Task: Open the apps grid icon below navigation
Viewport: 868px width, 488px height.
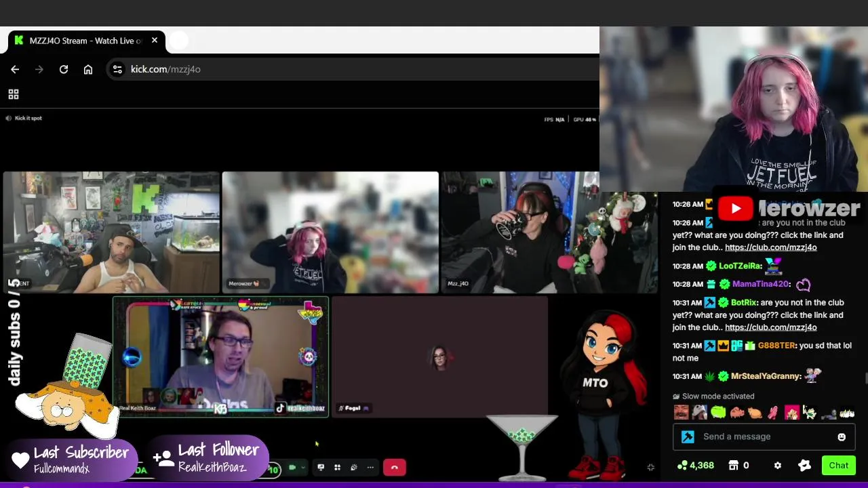Action: pos(14,94)
